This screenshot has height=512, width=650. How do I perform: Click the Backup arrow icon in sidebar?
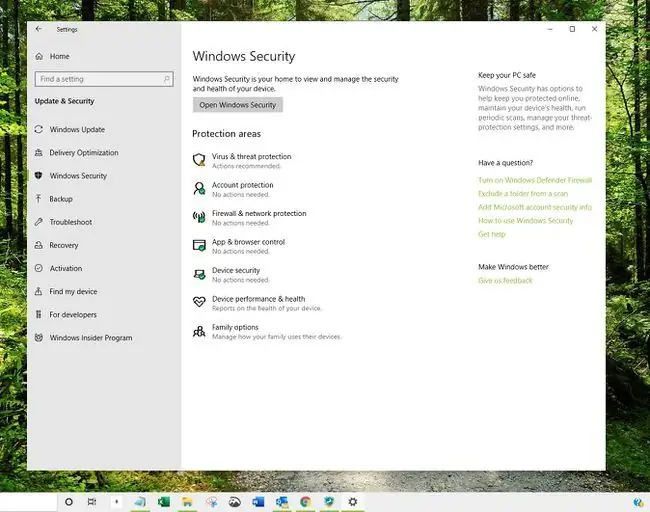[39, 199]
